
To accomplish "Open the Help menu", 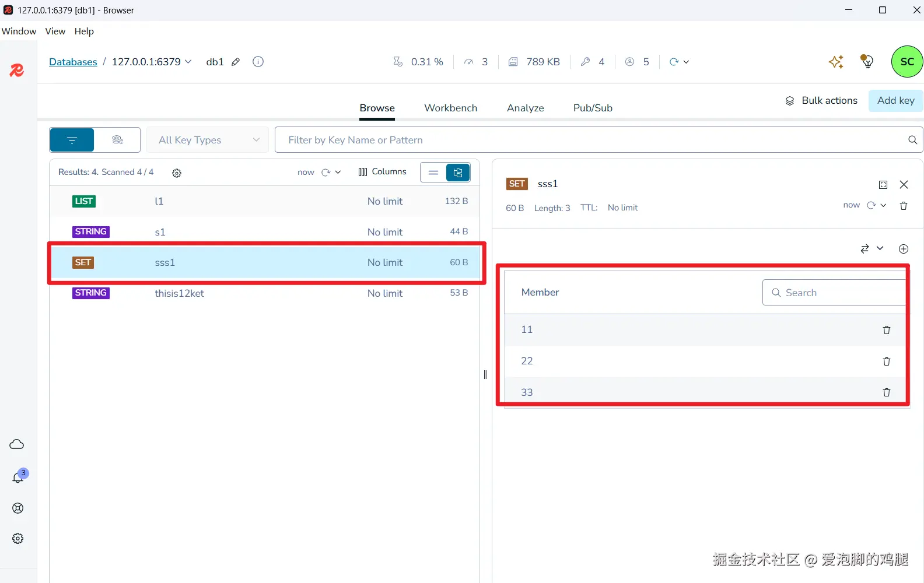I will point(84,31).
